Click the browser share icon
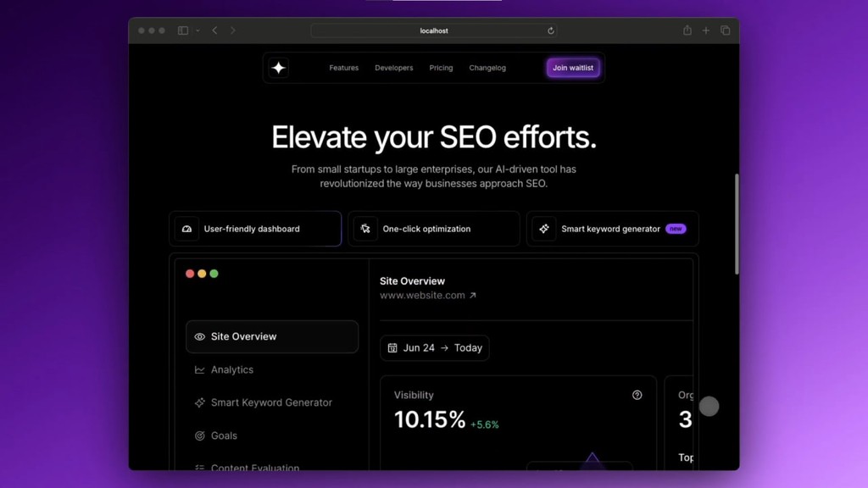This screenshot has height=488, width=868. [x=687, y=30]
